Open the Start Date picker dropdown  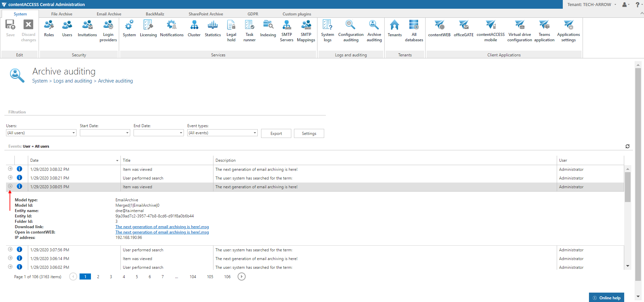click(127, 133)
